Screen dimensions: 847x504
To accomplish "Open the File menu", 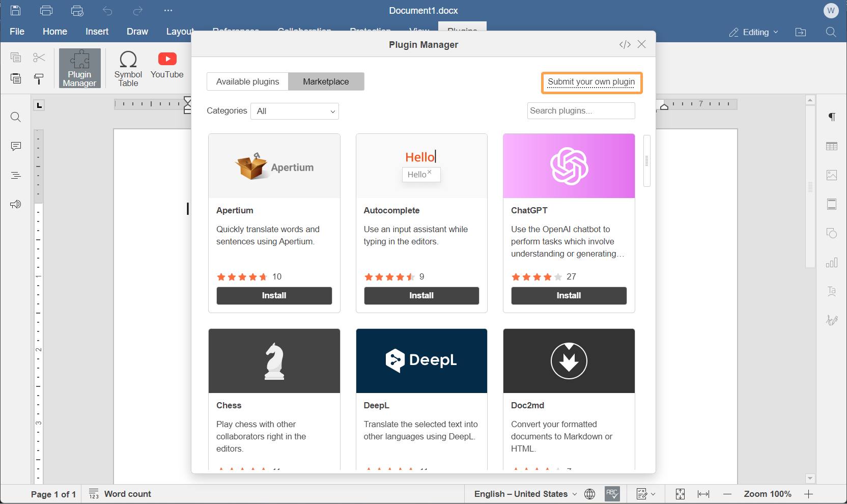I will tap(17, 32).
